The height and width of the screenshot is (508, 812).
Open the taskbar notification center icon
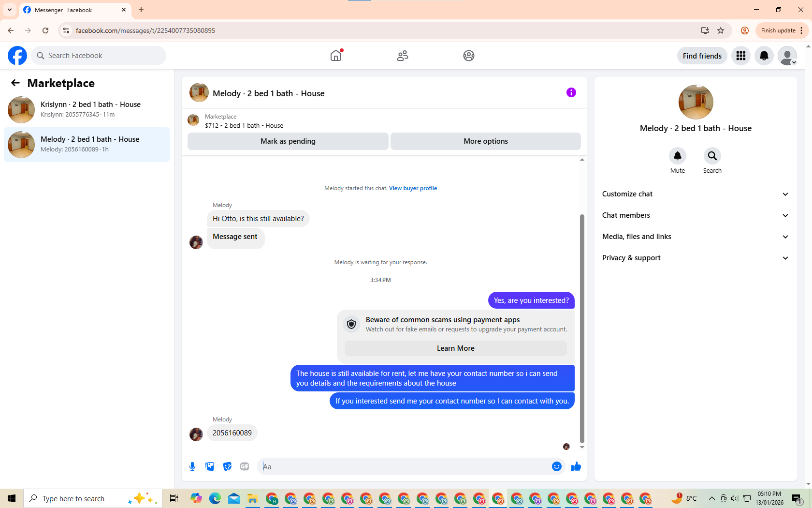click(x=797, y=498)
